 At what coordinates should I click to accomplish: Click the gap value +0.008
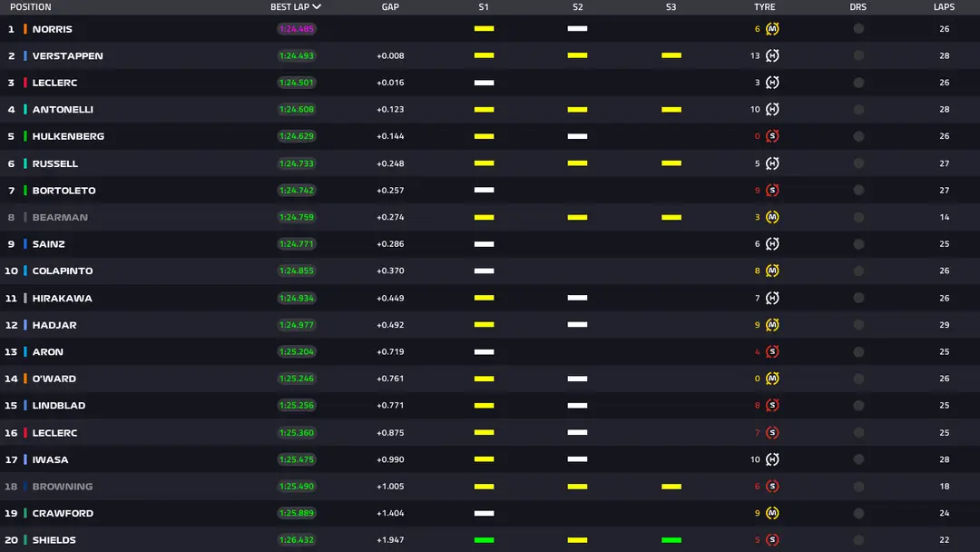(x=390, y=55)
